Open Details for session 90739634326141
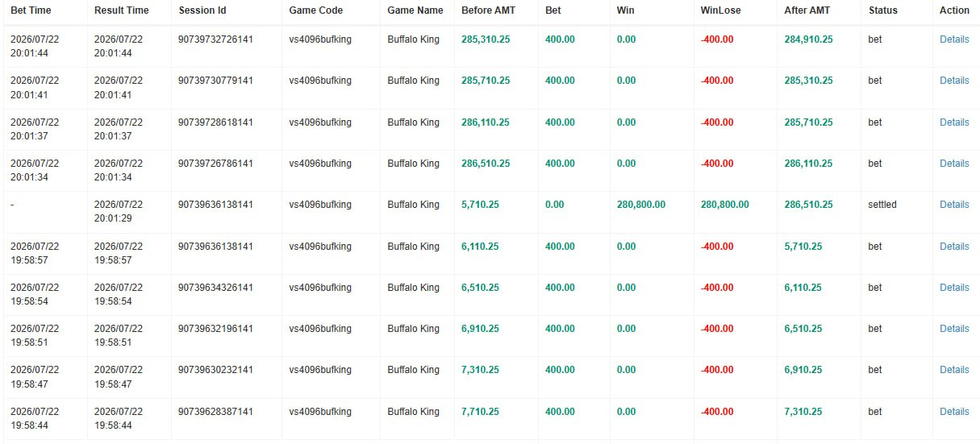 (x=954, y=288)
